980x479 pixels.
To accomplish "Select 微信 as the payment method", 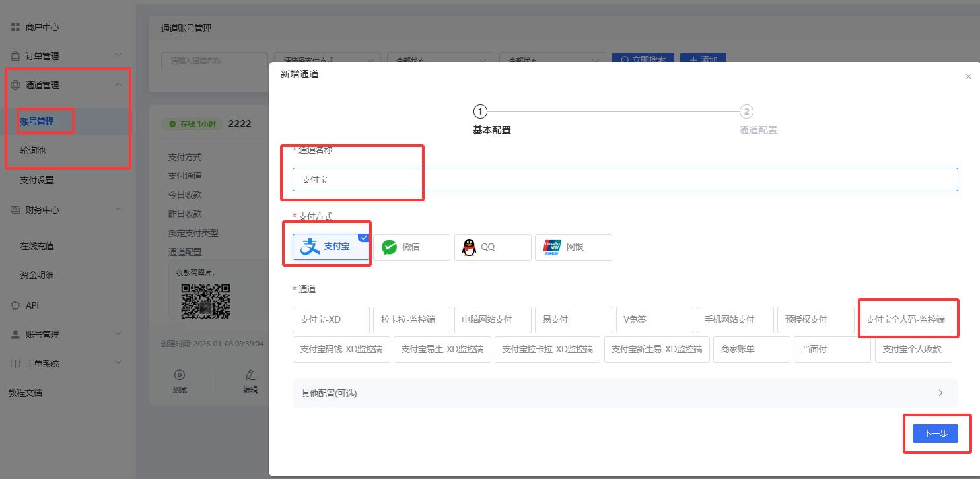I will point(411,247).
